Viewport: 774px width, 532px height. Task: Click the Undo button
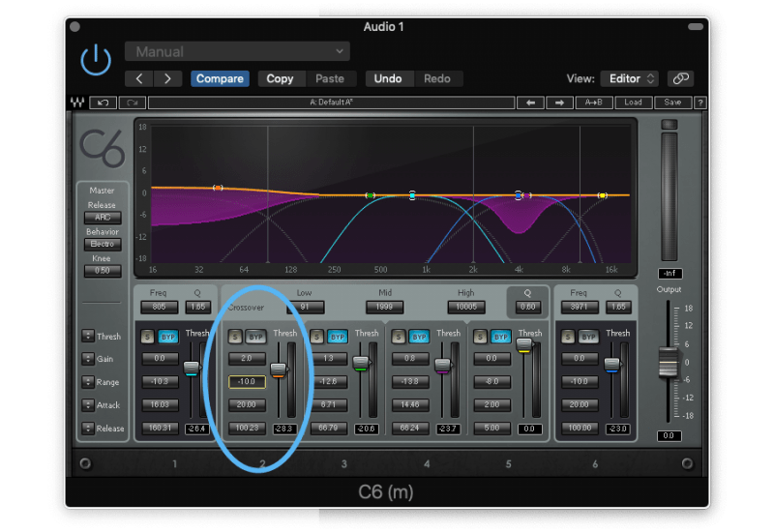pos(388,79)
